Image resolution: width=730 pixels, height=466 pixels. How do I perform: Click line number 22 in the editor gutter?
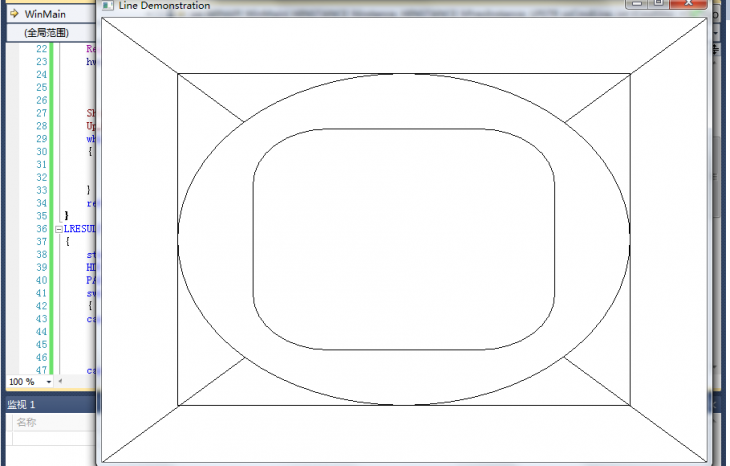(40, 49)
